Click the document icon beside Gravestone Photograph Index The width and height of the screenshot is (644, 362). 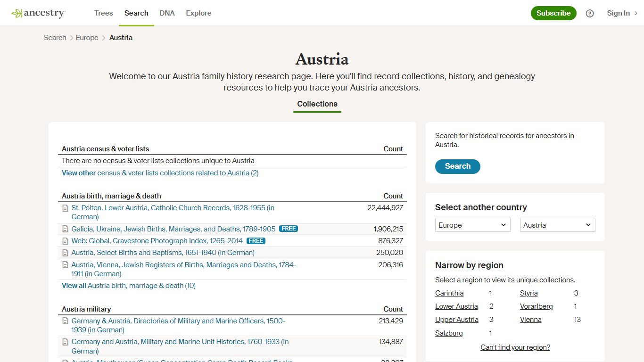pyautogui.click(x=66, y=241)
